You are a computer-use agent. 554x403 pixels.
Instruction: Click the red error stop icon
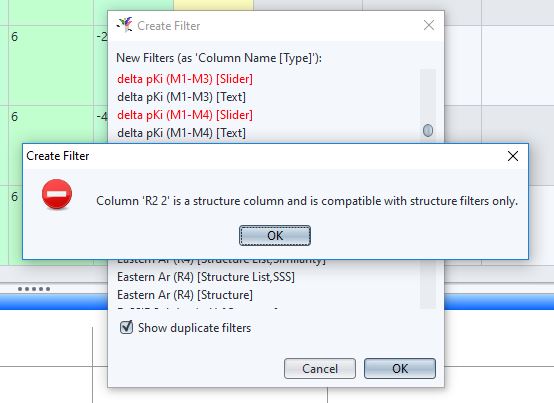pyautogui.click(x=57, y=194)
